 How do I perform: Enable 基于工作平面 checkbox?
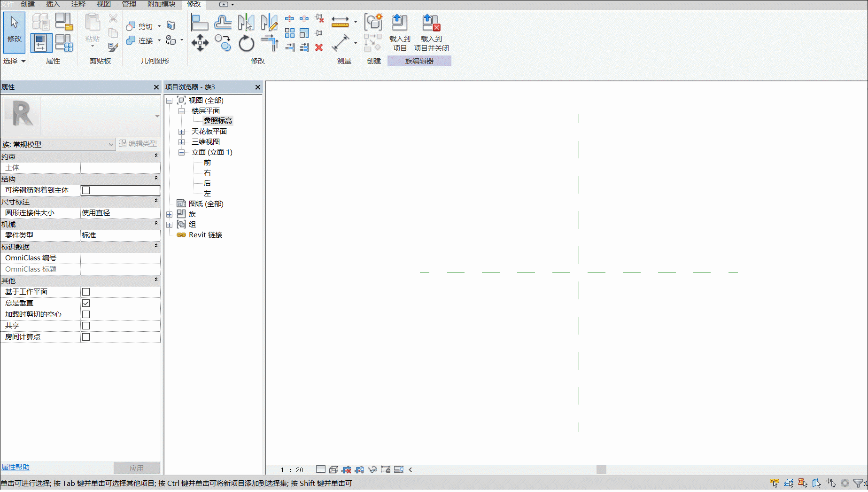coord(86,292)
